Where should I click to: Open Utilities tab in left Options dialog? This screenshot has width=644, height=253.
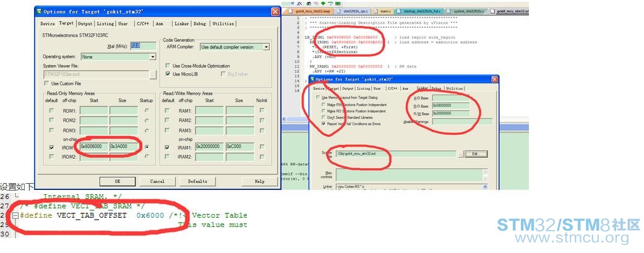(223, 24)
